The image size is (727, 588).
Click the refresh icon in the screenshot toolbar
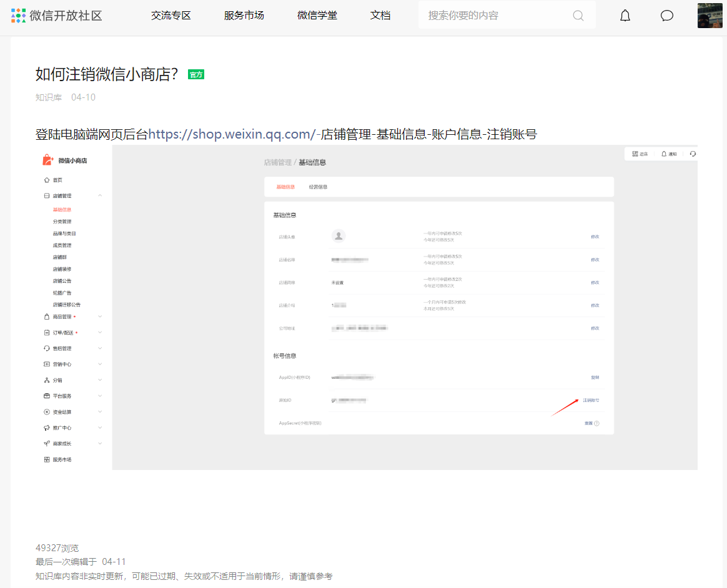[693, 154]
